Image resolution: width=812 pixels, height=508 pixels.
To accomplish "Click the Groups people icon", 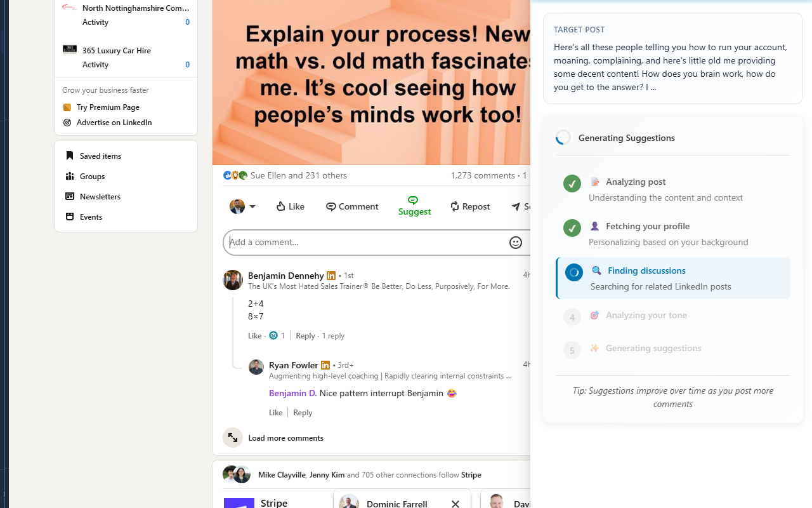I will click(70, 176).
